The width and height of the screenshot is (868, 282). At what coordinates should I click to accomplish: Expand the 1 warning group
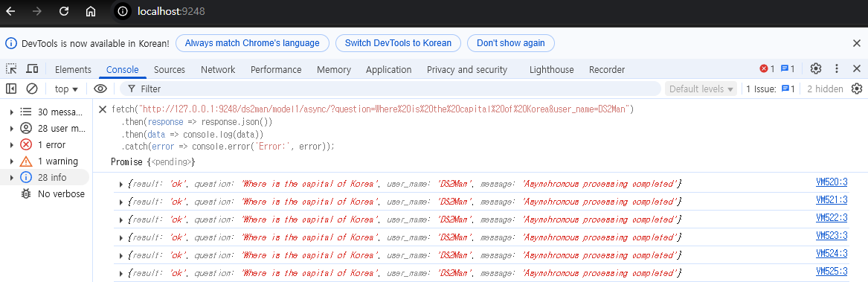click(12, 161)
